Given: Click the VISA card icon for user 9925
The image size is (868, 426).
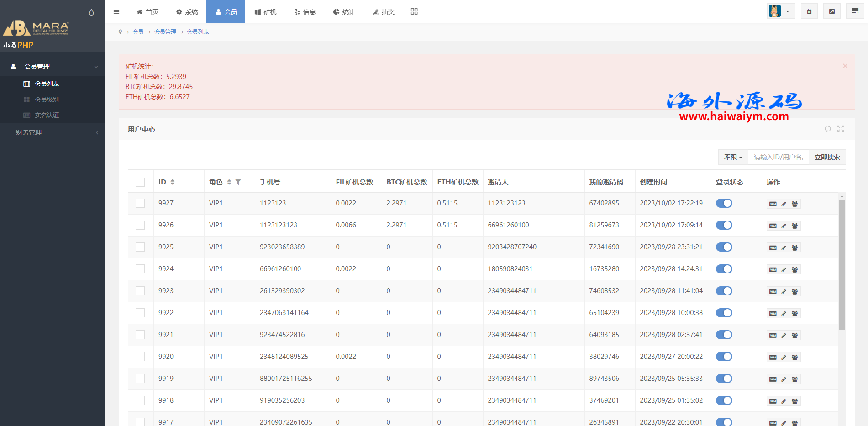Looking at the screenshot, I should click(x=773, y=248).
